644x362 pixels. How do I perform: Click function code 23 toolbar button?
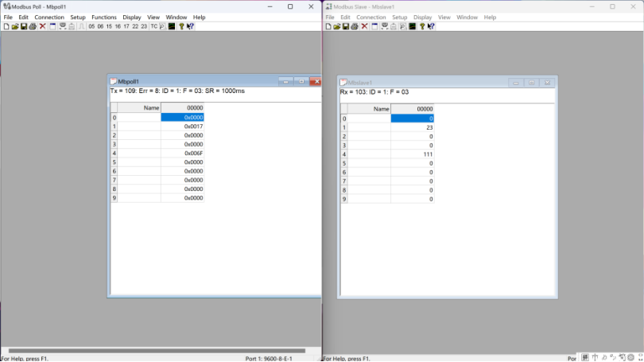coord(144,26)
